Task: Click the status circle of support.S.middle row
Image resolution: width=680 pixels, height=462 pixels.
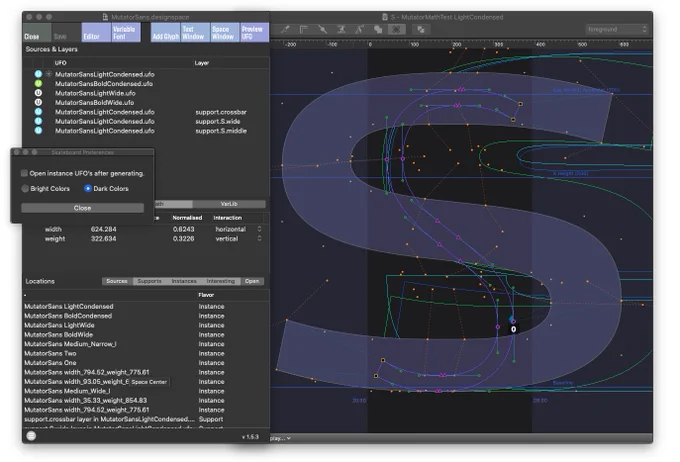Action: pyautogui.click(x=38, y=131)
